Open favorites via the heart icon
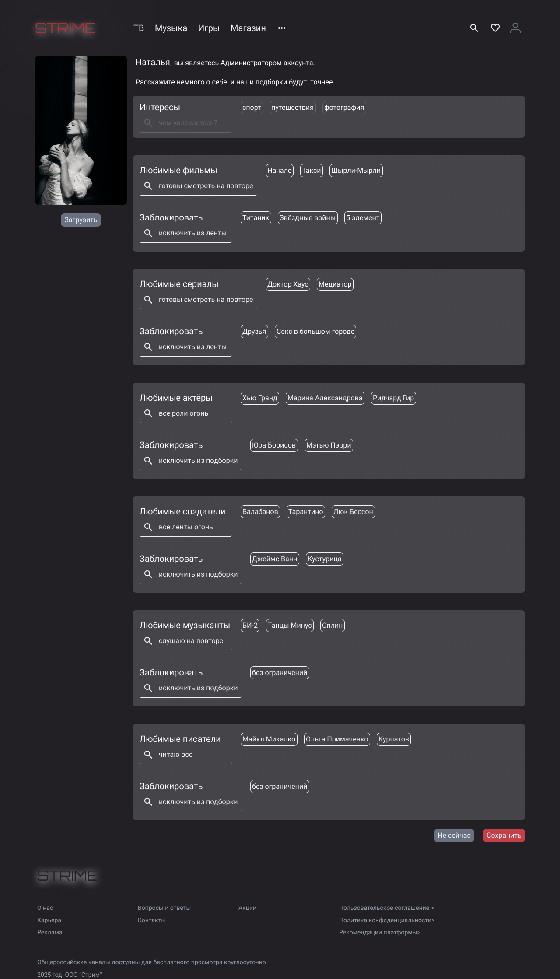This screenshot has height=979, width=560. click(495, 28)
